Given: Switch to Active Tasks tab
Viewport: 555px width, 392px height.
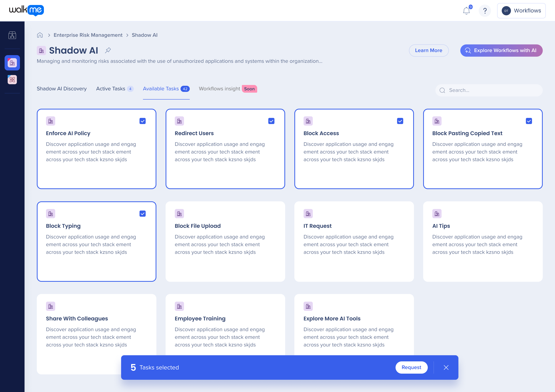Looking at the screenshot, I should 115,89.
